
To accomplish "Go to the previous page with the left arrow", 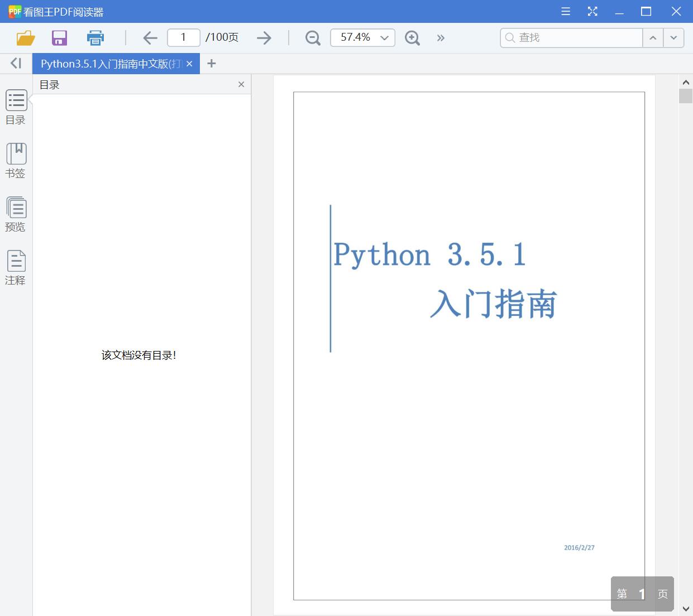I will [150, 37].
